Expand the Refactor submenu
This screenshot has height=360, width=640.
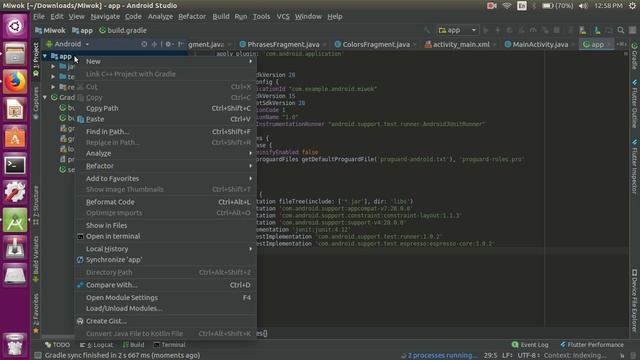coord(166,166)
